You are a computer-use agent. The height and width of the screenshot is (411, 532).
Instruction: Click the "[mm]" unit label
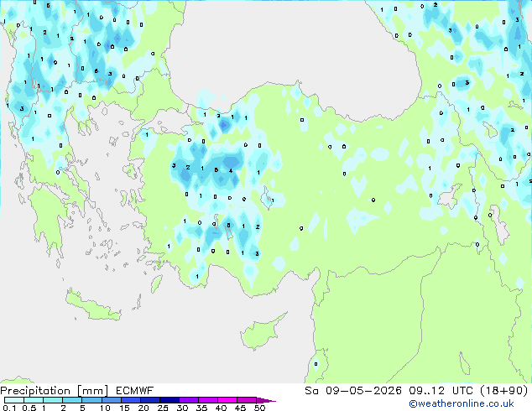pyautogui.click(x=92, y=391)
